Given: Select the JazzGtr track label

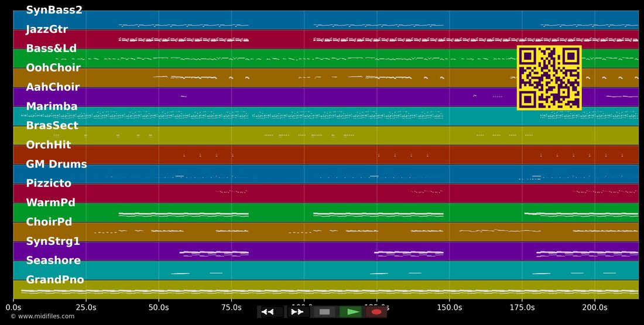Looking at the screenshot, I should coord(47,30).
